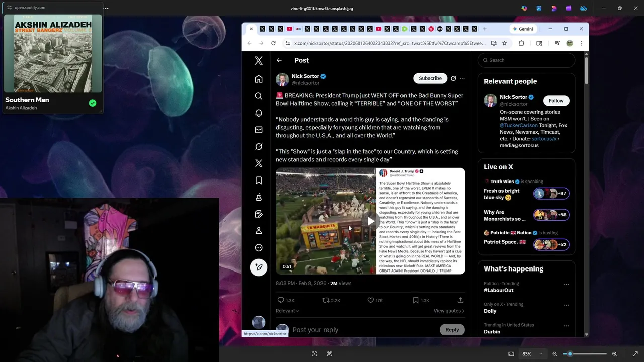Open Grok icon in X sidebar
Image resolution: width=644 pixels, height=362 pixels.
tap(259, 146)
